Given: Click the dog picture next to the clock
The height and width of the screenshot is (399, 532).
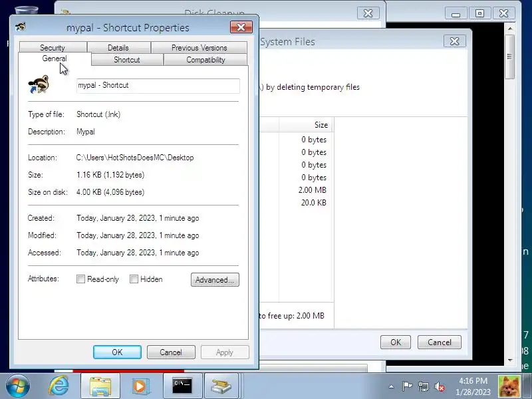Looking at the screenshot, I should click(509, 386).
